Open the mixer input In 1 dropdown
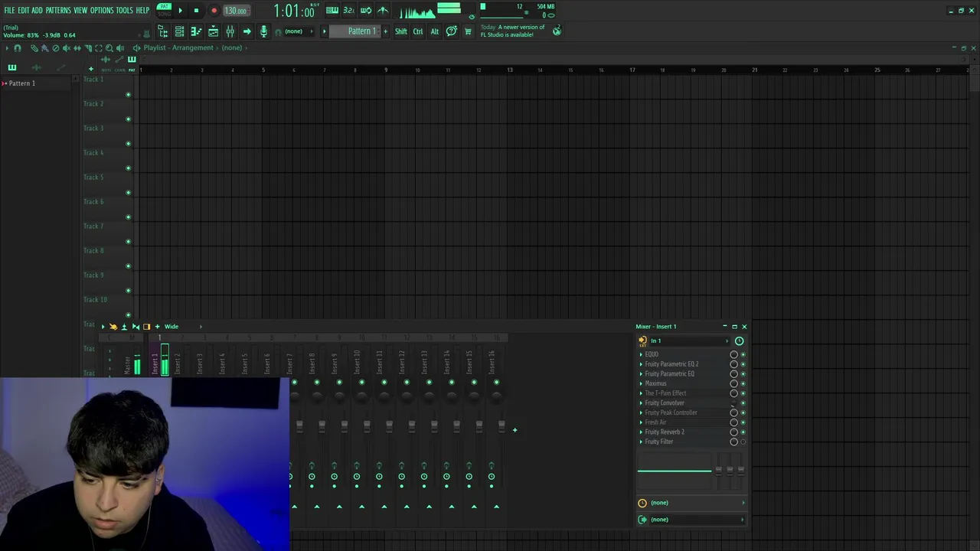980x551 pixels. (x=690, y=341)
